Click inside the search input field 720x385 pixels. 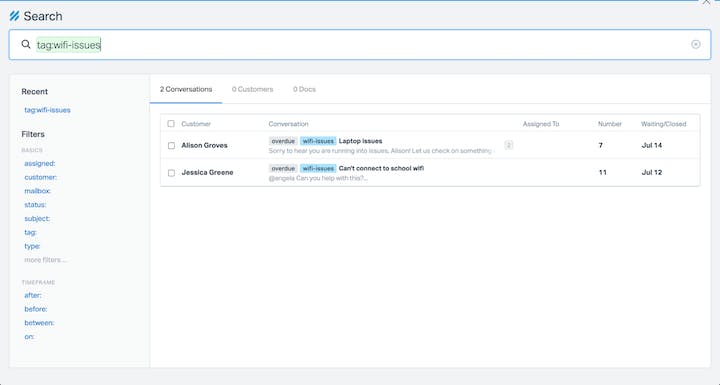pyautogui.click(x=360, y=45)
